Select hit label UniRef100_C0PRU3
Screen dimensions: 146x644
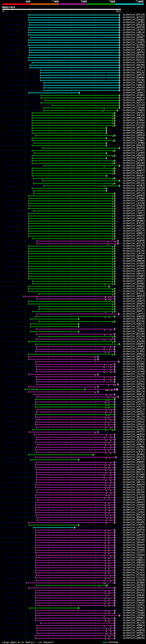134,82
